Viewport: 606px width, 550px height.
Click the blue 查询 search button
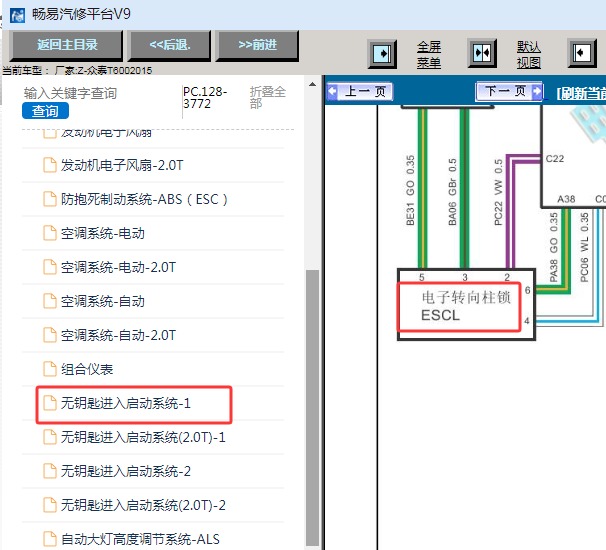coord(45,111)
